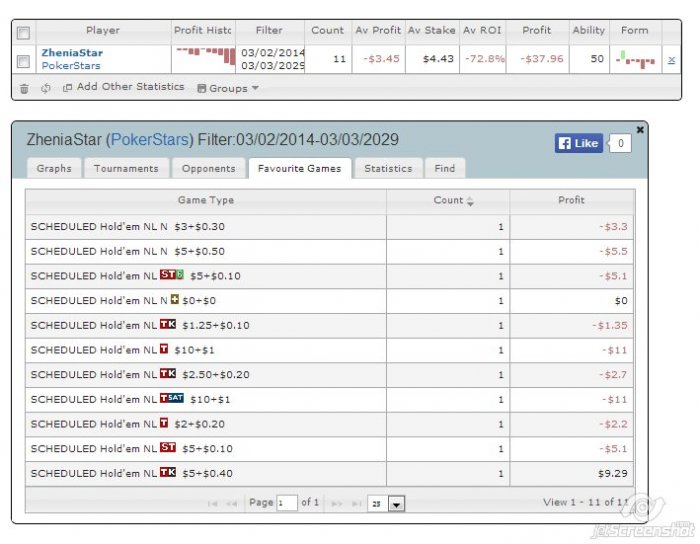This screenshot has height=544, width=700.
Task: Click the Facebook like count bubble
Action: (620, 143)
